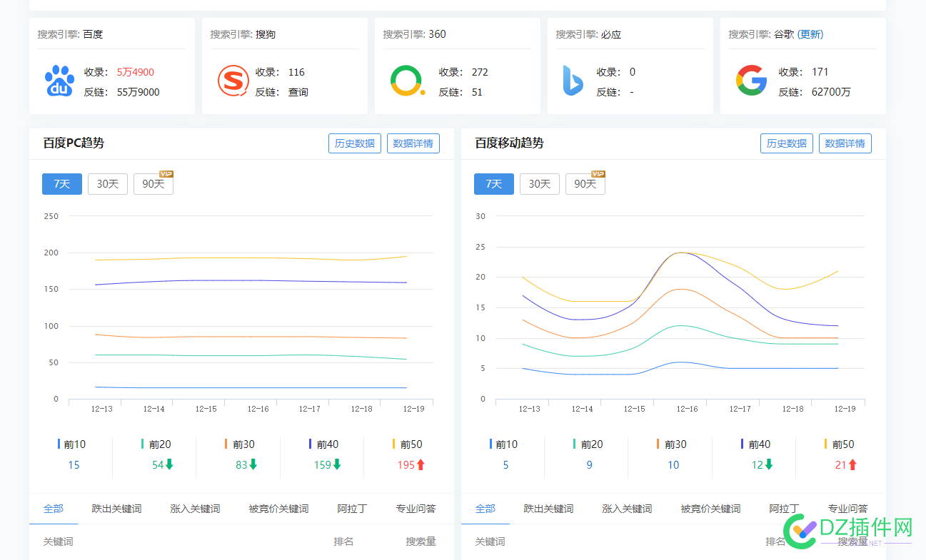
Task: Toggle PC 前30 orange legend
Action: [x=240, y=444]
